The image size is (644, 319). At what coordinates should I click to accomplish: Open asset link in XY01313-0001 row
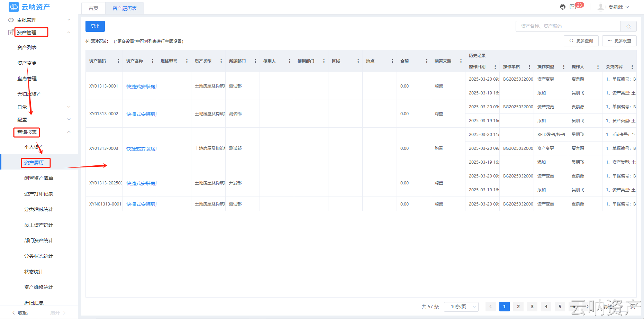pos(142,86)
